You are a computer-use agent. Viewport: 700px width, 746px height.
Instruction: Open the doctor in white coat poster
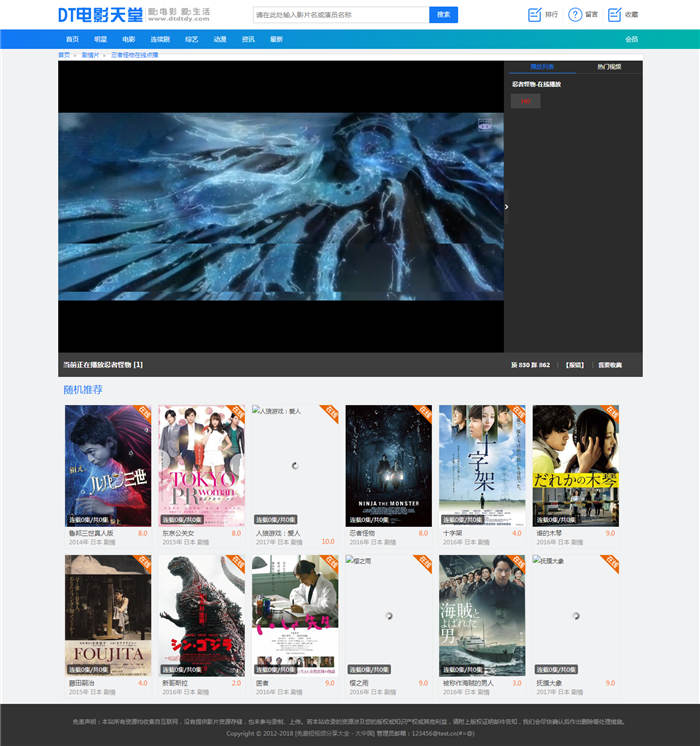(295, 615)
